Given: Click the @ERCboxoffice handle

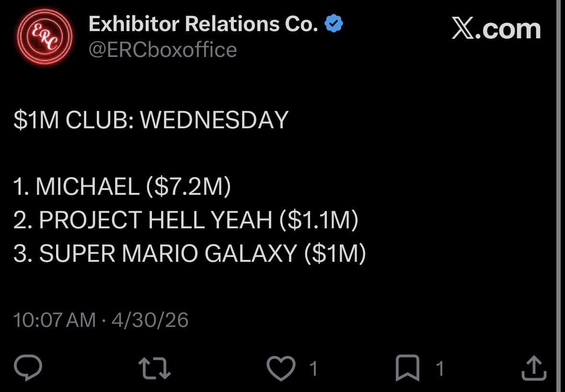Looking at the screenshot, I should click(x=163, y=50).
